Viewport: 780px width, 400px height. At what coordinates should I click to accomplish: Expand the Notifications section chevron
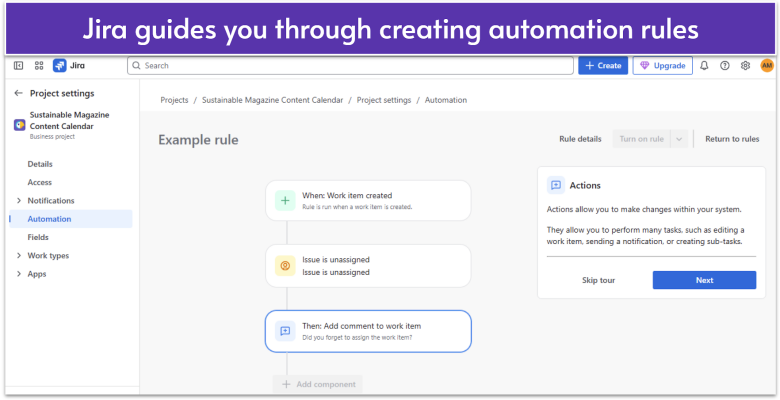pyautogui.click(x=19, y=200)
